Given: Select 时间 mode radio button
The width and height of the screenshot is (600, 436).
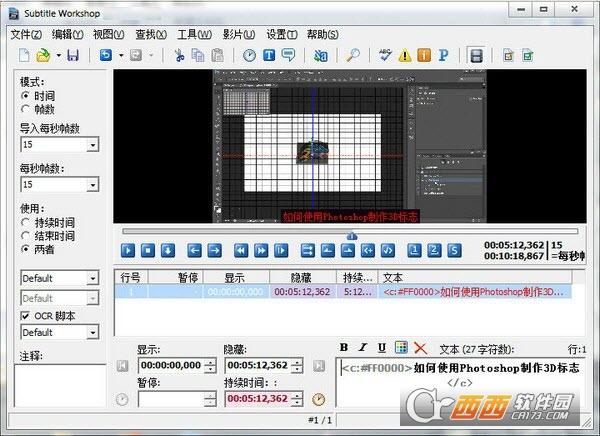Looking at the screenshot, I should 25,95.
